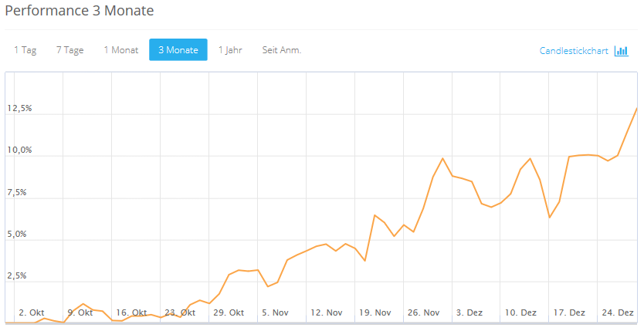Click the 16. Okt axis marker
644x331 pixels.
(131, 312)
